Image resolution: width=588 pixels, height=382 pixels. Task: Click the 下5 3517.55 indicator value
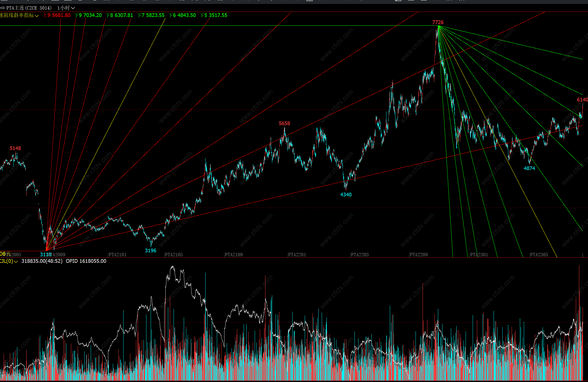pyautogui.click(x=214, y=15)
